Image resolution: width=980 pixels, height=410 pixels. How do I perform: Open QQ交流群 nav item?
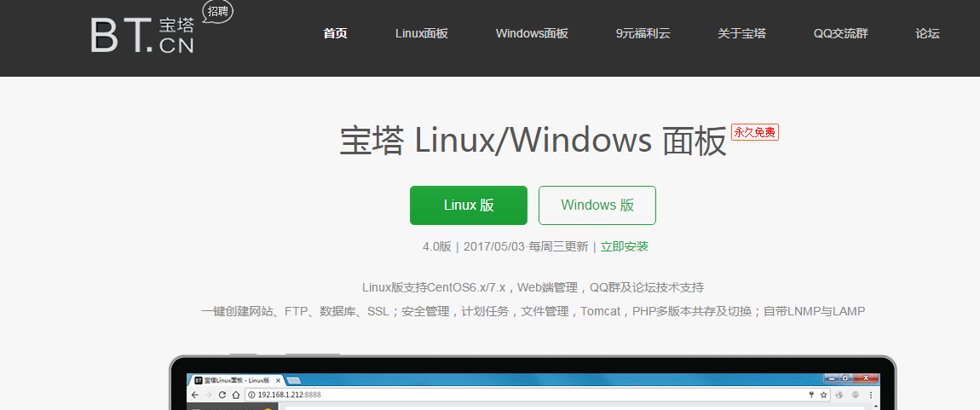coord(840,34)
